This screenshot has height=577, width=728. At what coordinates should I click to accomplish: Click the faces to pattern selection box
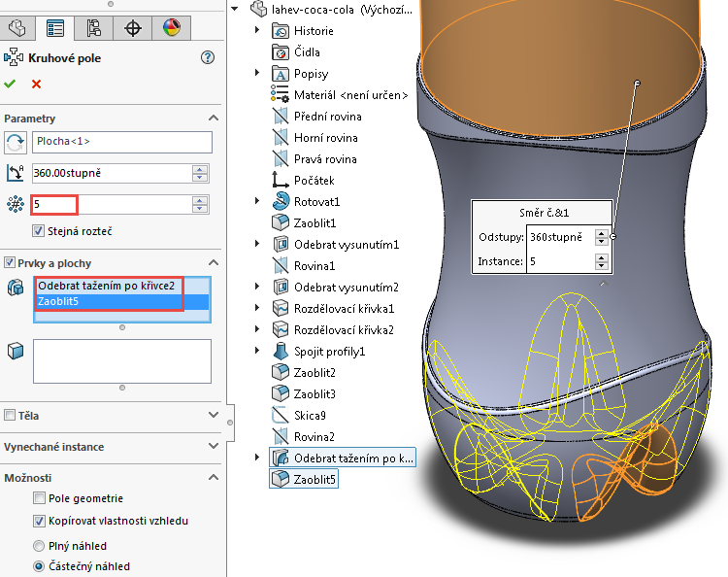(122, 361)
